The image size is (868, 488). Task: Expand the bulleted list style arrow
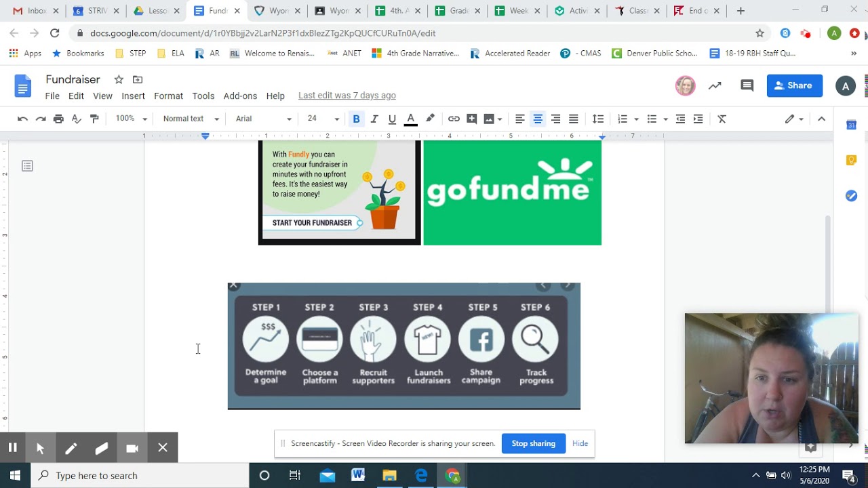pos(665,119)
